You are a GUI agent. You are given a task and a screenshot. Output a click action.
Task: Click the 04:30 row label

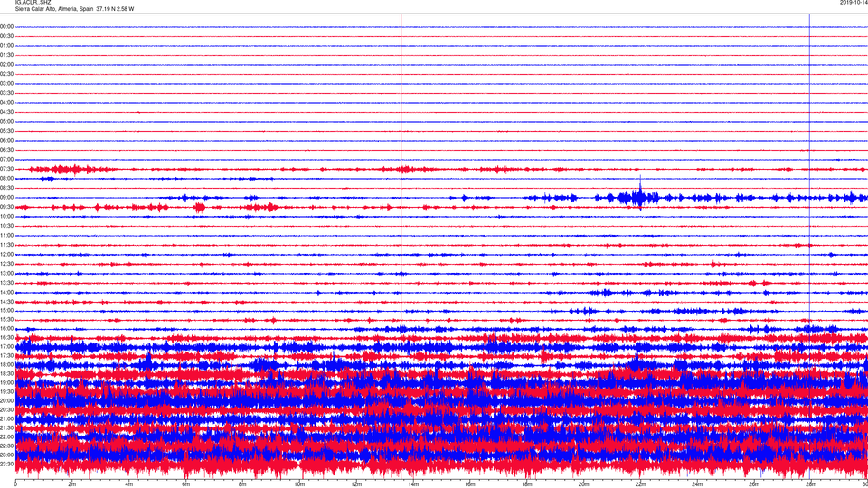[6, 112]
